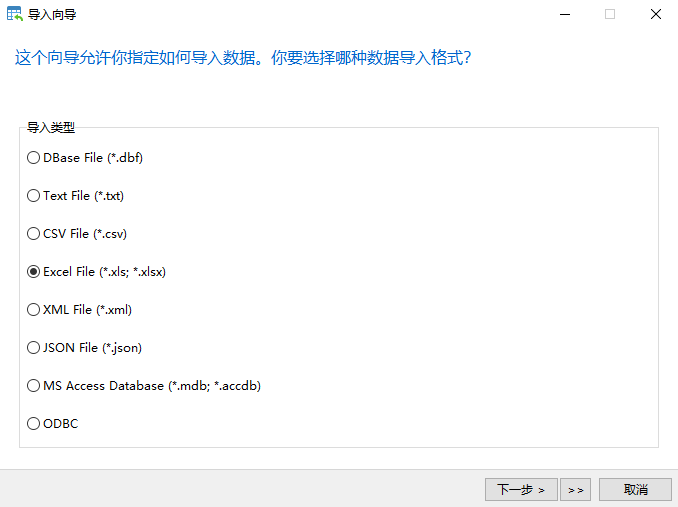Select the ODBC import type option
678x507 pixels.
pyautogui.click(x=53, y=424)
